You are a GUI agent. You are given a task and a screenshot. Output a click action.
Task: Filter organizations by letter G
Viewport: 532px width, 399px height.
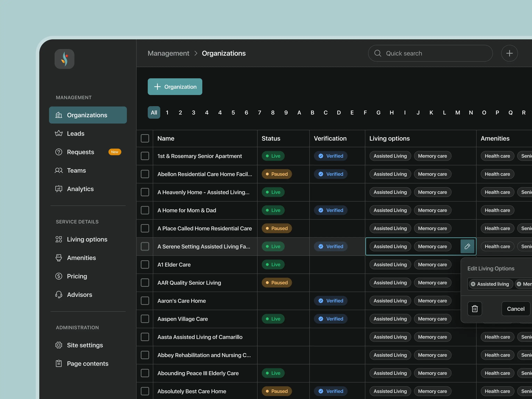tap(378, 112)
